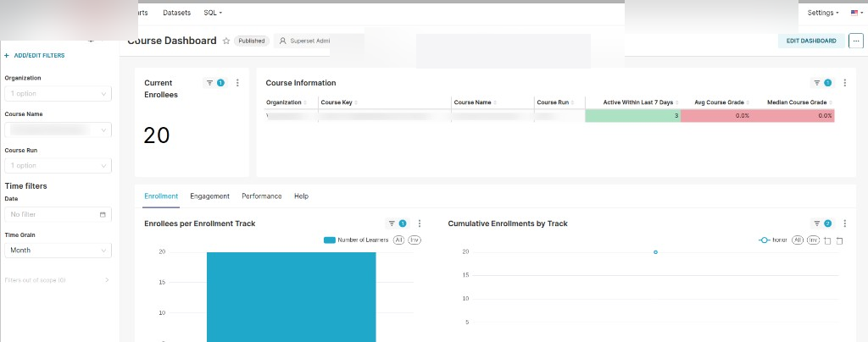Click the zoom tool icon in Cumulative Enrollments chart
The width and height of the screenshot is (868, 342).
[x=827, y=240]
